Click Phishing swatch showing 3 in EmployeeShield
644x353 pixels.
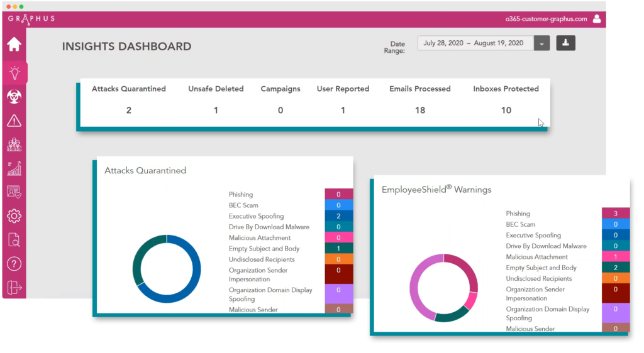(616, 213)
